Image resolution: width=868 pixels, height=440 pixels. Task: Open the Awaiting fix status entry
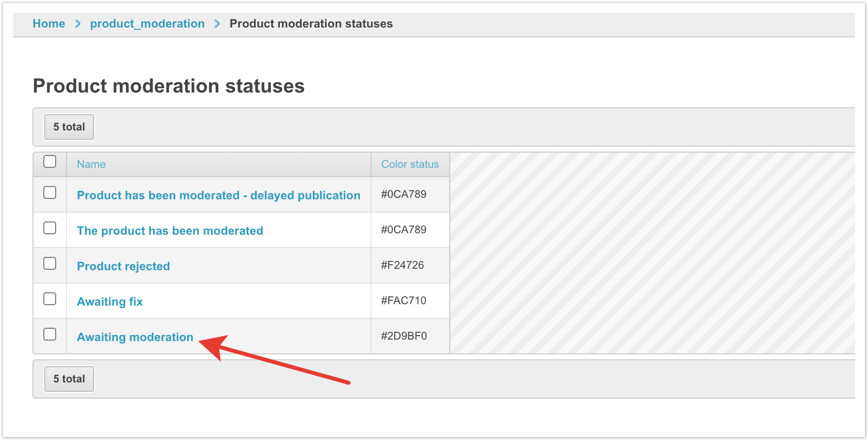pyautogui.click(x=110, y=302)
